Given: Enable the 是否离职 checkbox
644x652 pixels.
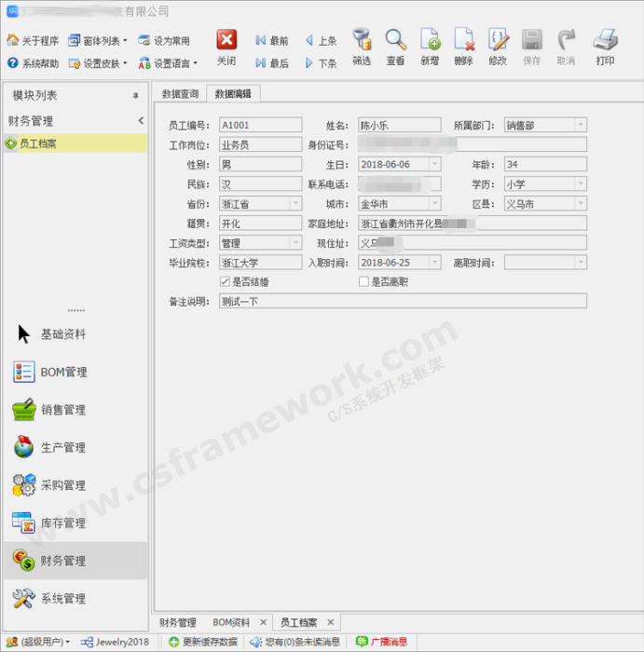Looking at the screenshot, I should (x=363, y=281).
